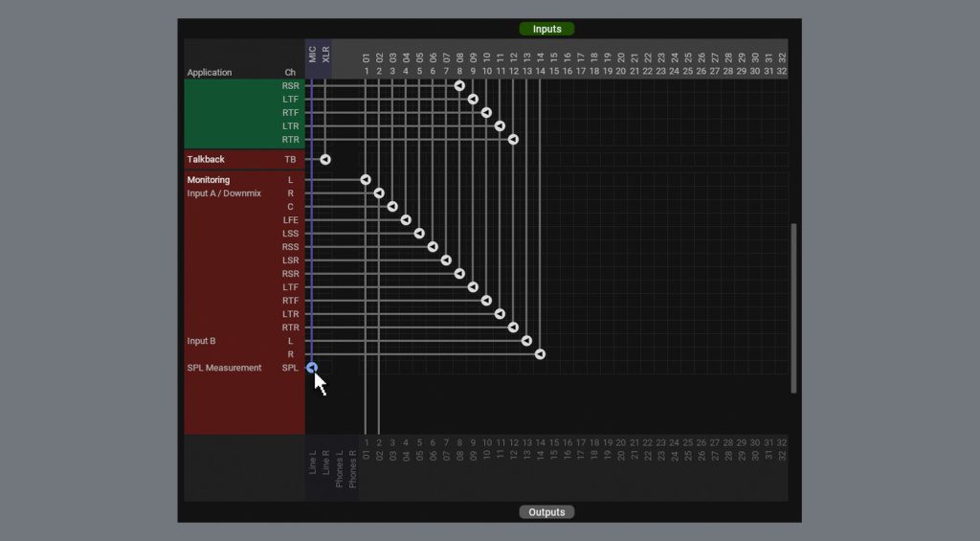980x541 pixels.
Task: Click the vertical scrollbar of routing matrix
Action: 793,306
